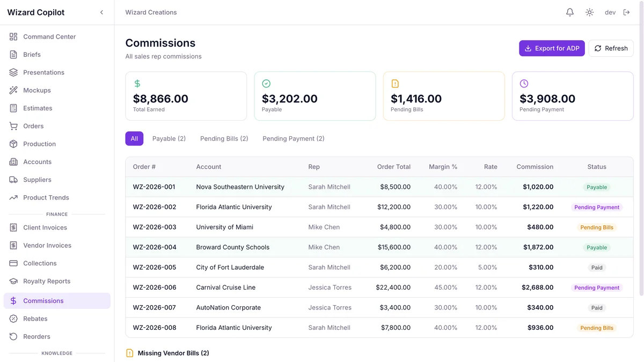Open notifications with the bell icon
The image size is (644, 362).
pyautogui.click(x=570, y=12)
